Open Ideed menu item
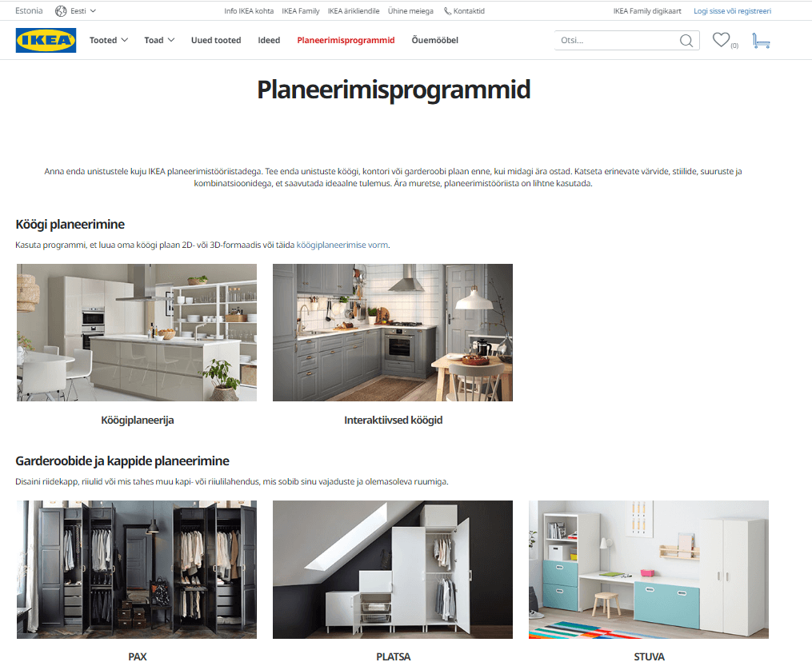The image size is (812, 670). [x=269, y=40]
